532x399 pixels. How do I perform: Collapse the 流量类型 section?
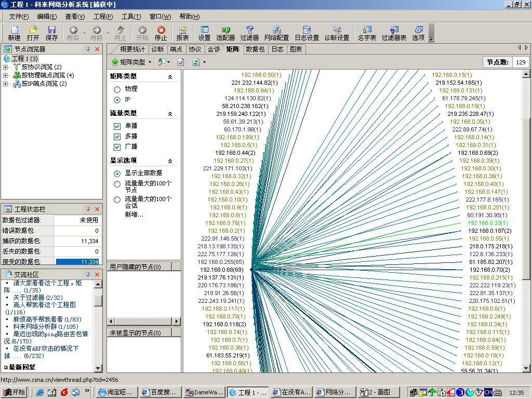point(170,113)
